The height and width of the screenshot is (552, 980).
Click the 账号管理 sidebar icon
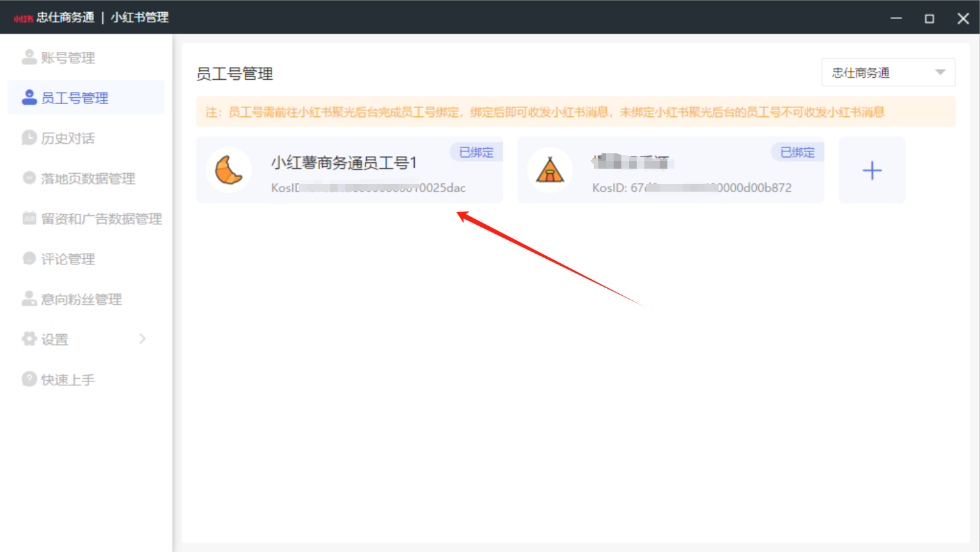[x=29, y=57]
